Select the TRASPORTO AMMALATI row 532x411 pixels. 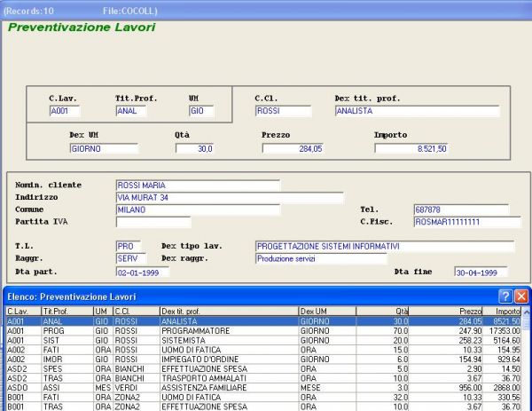click(x=263, y=378)
